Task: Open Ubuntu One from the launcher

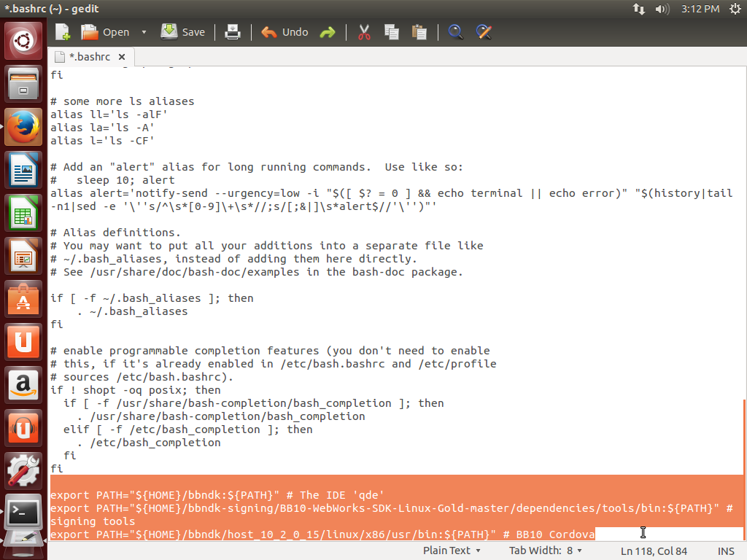Action: (x=23, y=341)
